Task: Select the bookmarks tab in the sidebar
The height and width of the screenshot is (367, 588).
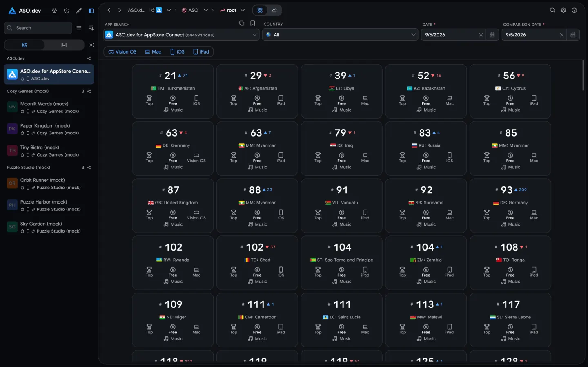Action: 64,45
